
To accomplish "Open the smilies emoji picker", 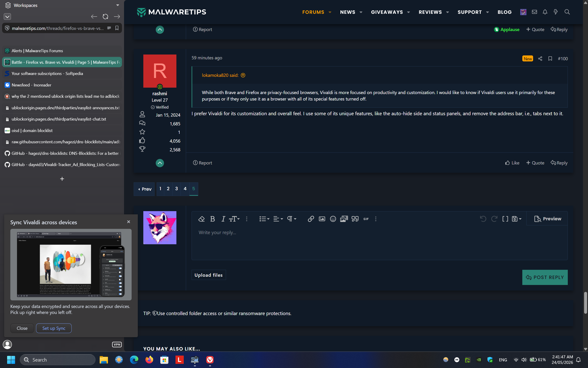I will tap(333, 219).
